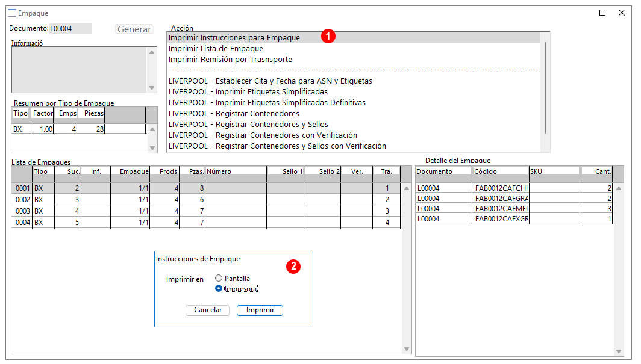Select package row 0002 in Lista de Empaques
Screen dimensions: 641x364
click(x=205, y=200)
